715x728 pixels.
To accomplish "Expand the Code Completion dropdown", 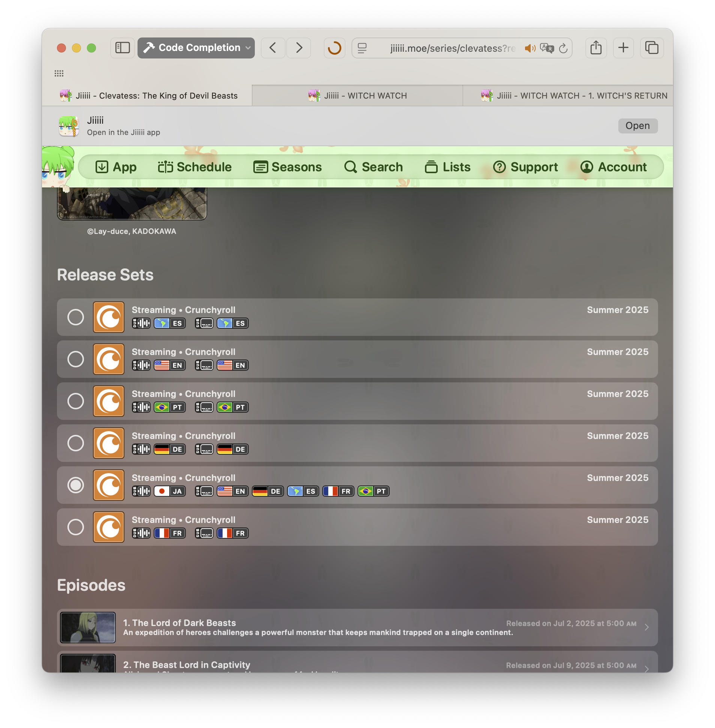I will tap(196, 48).
